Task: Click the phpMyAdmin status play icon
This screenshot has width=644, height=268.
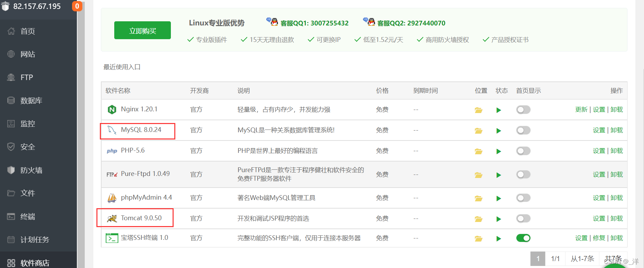Action: pos(499,198)
